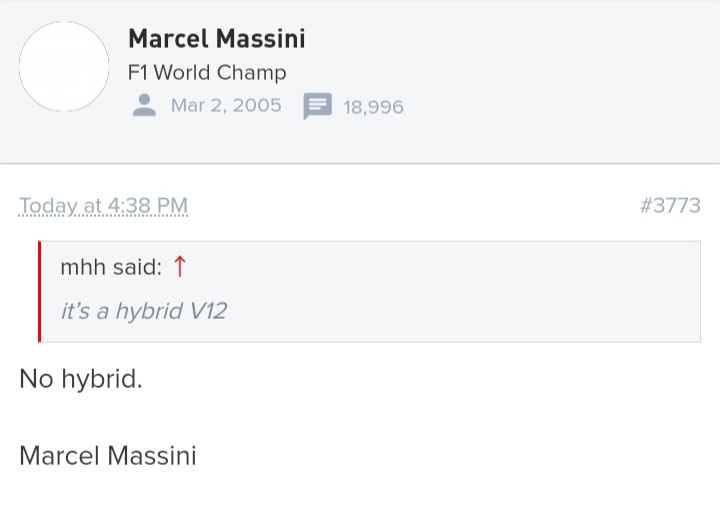Click the red bar of the quote block
This screenshot has width=720, height=514.
point(39,292)
